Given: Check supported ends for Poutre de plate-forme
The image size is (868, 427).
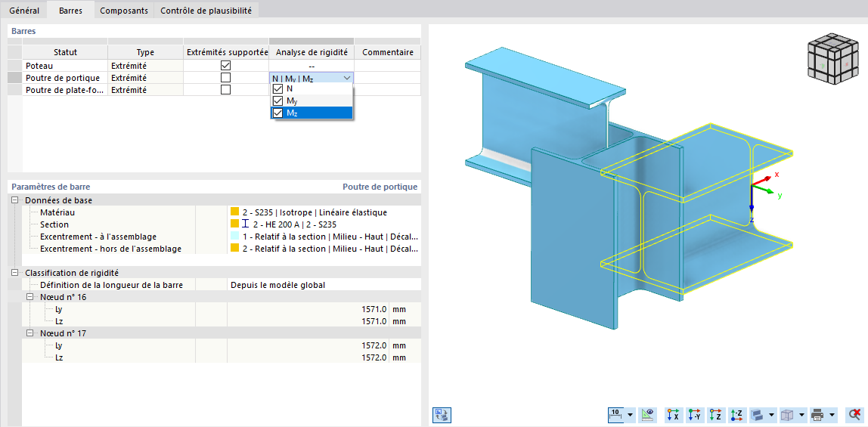Looking at the screenshot, I should click(225, 90).
